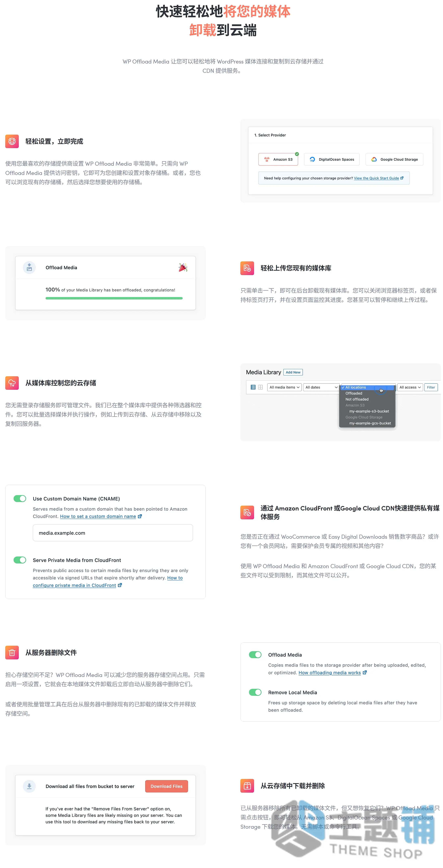
Task: Click external link icon after custom domain name
Action: click(x=140, y=516)
